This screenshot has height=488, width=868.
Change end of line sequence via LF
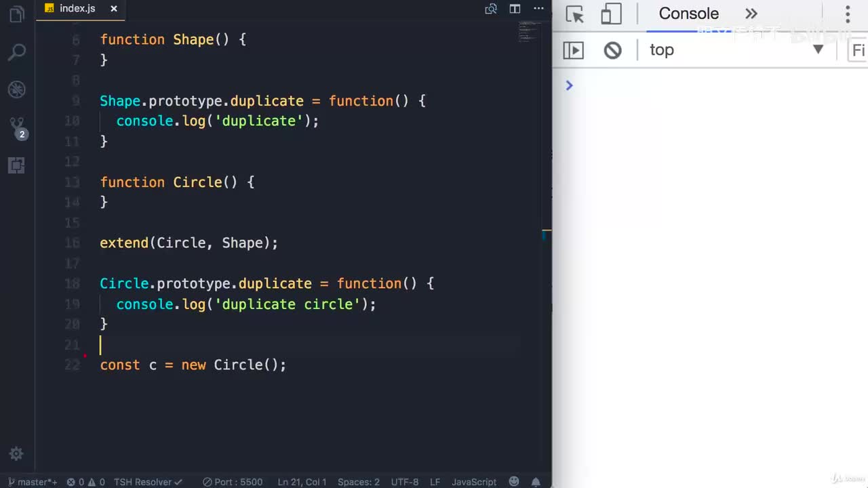pos(435,482)
